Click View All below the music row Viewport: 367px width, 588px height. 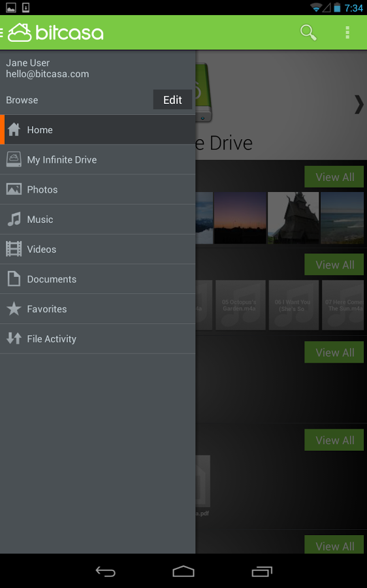pyautogui.click(x=334, y=353)
